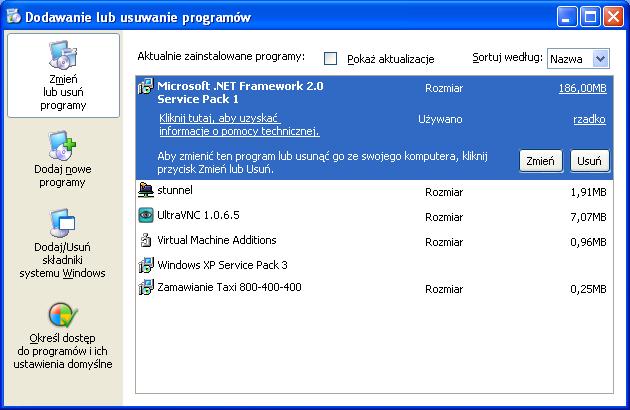The width and height of the screenshot is (630, 410).
Task: Click Określ dostęp do programów label
Action: 63,351
